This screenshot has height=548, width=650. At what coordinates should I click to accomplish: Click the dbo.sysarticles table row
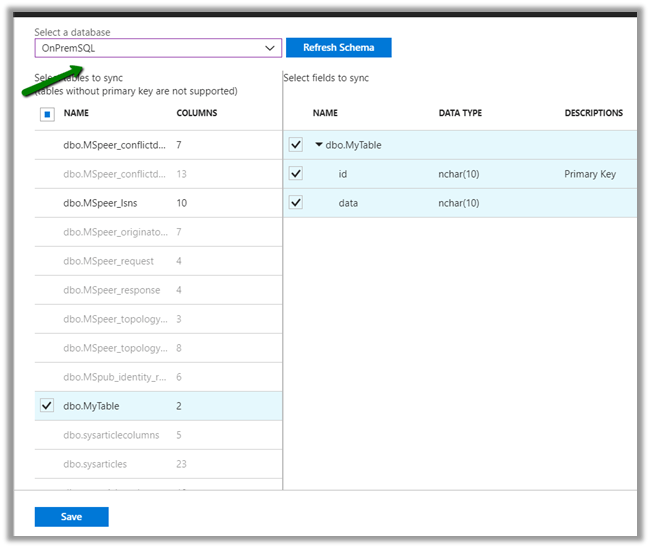coord(95,464)
